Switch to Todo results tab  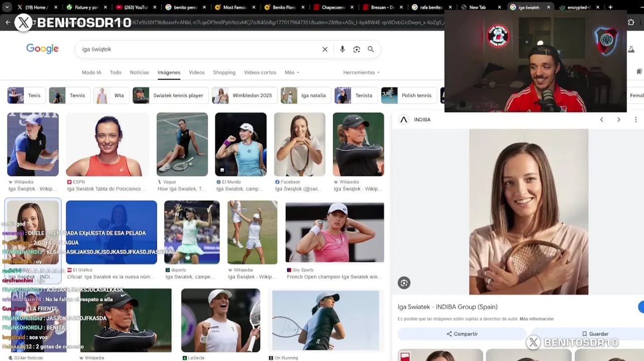pyautogui.click(x=115, y=72)
